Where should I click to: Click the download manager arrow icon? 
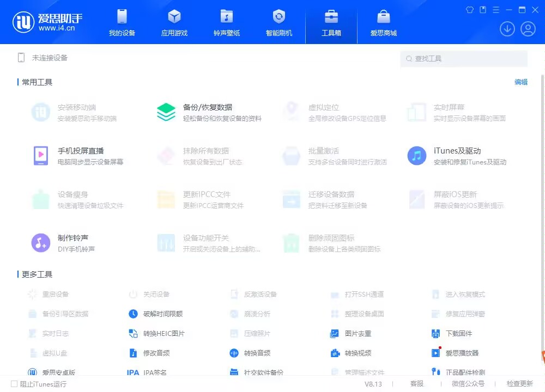coord(507,29)
